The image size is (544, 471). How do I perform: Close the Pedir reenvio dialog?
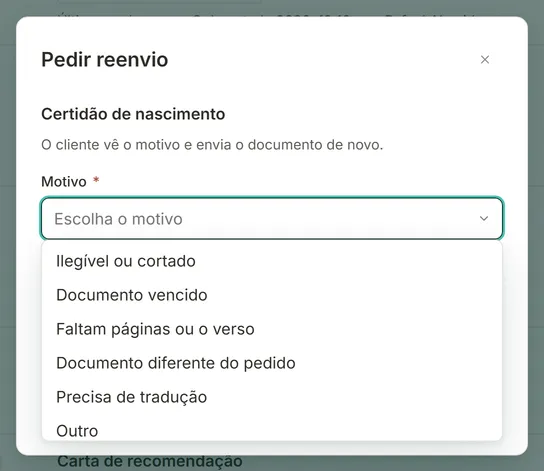tap(485, 60)
